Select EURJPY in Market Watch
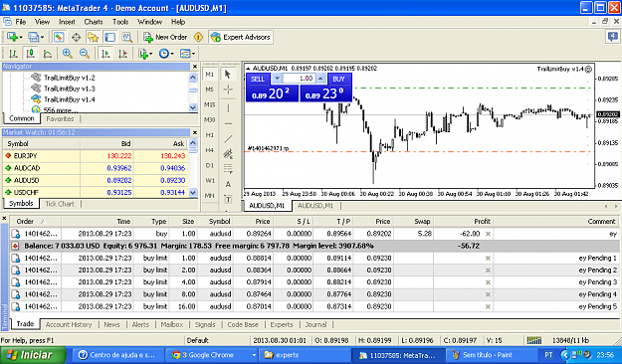The width and height of the screenshot is (622, 364). (x=96, y=156)
